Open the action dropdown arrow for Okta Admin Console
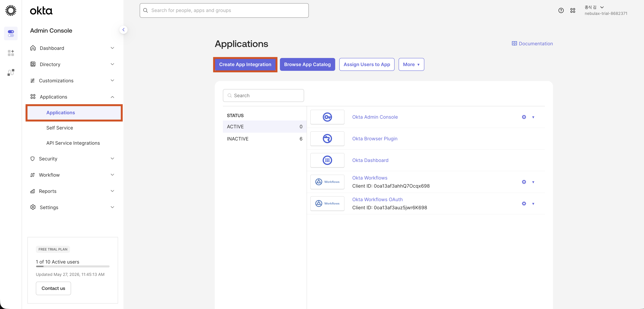The image size is (644, 309). 533,117
